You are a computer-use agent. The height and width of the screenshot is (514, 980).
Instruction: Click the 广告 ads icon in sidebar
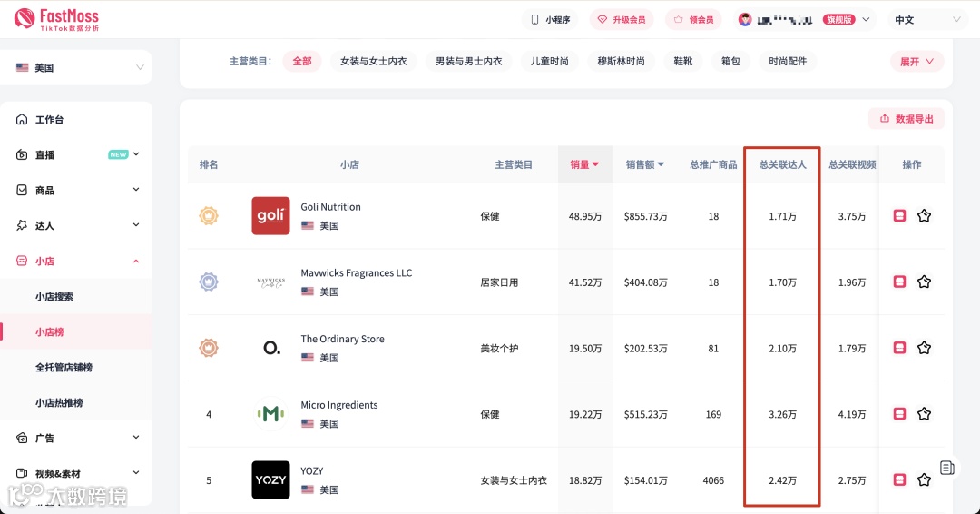(22, 439)
